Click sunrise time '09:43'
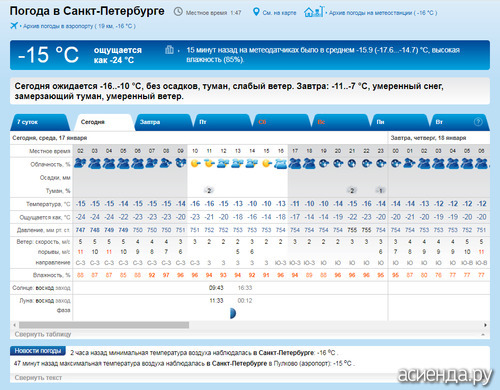 (x=216, y=288)
